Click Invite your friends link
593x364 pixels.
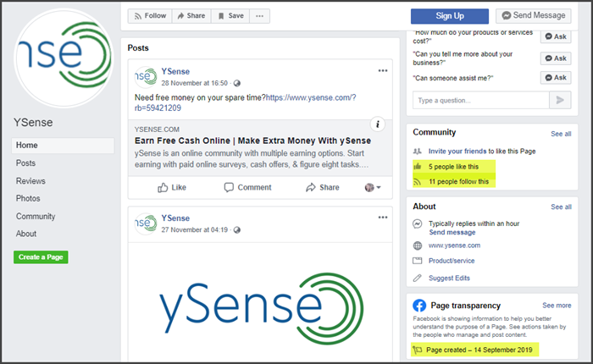click(457, 152)
